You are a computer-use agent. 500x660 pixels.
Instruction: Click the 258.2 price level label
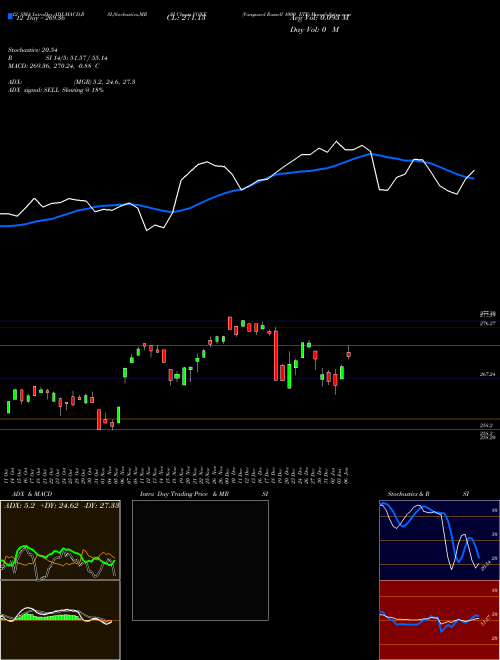click(487, 426)
